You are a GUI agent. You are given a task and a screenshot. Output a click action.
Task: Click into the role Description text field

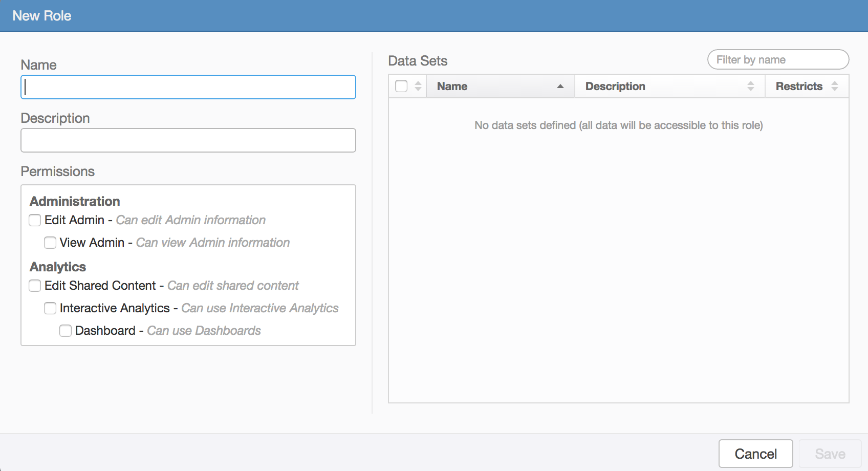pos(188,140)
